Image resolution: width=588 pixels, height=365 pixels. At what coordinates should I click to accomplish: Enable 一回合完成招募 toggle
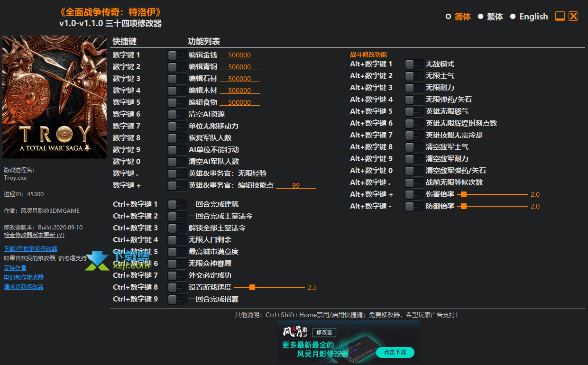click(177, 299)
